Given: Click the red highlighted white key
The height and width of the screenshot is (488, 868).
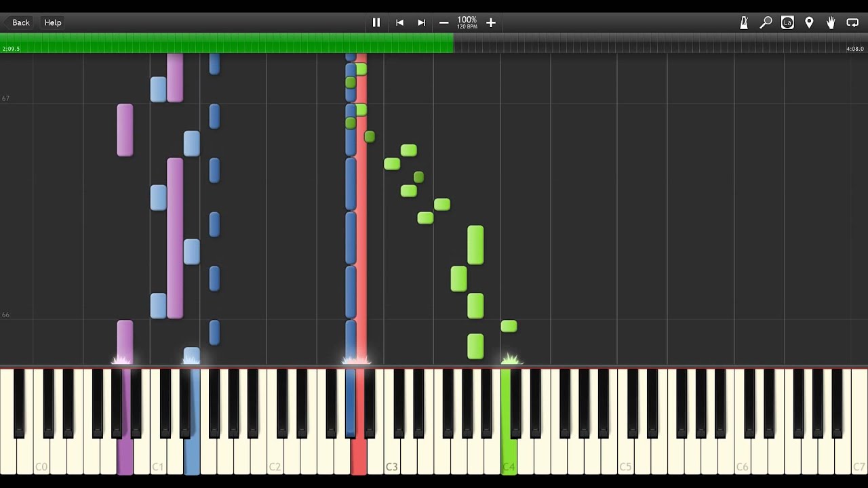Looking at the screenshot, I should [x=359, y=454].
